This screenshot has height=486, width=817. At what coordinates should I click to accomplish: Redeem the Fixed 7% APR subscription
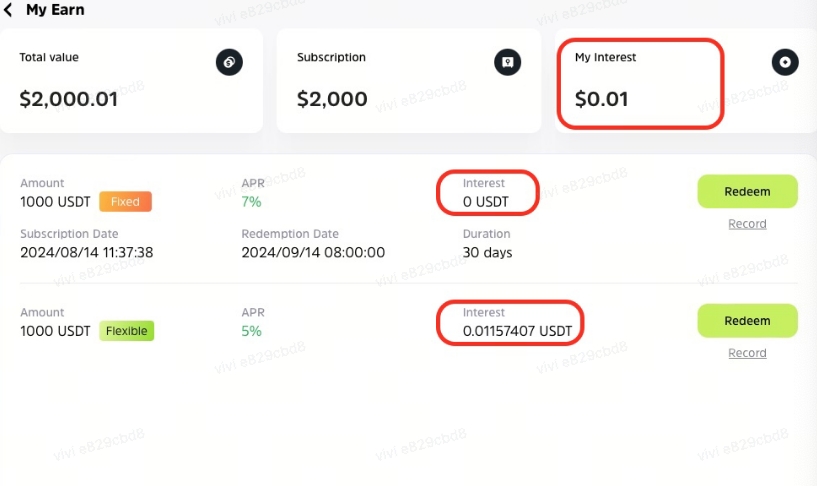coord(747,191)
